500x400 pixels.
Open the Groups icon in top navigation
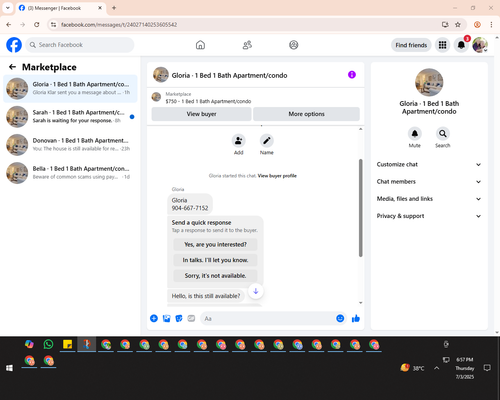(294, 45)
